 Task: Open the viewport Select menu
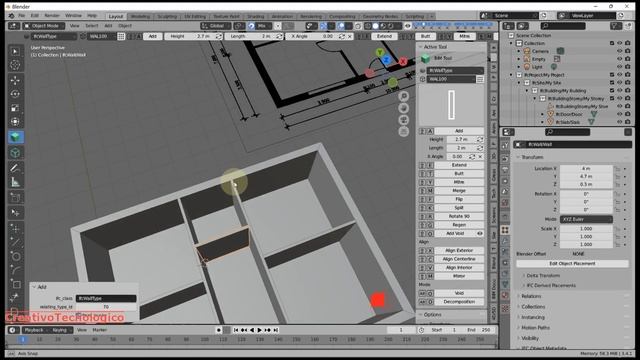pos(91,26)
